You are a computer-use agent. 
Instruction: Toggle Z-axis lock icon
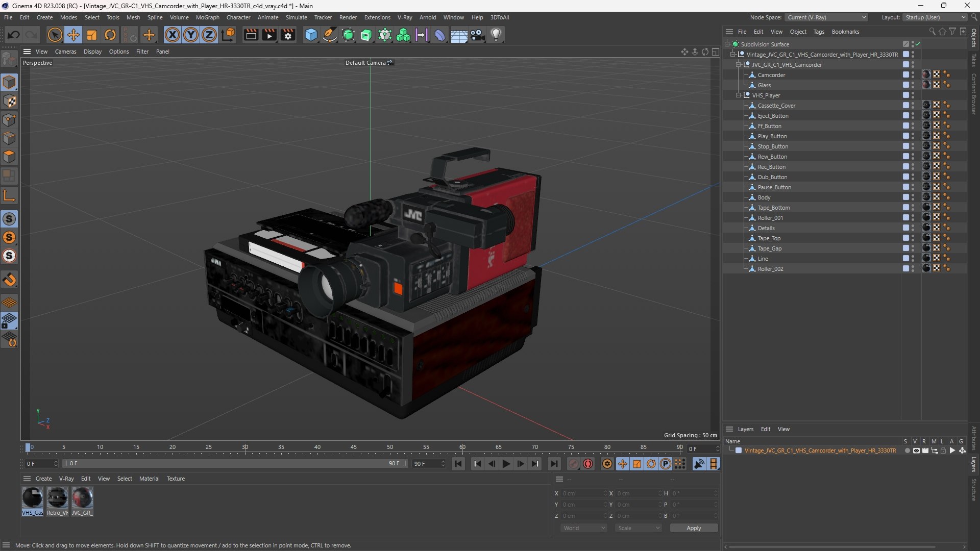point(209,35)
